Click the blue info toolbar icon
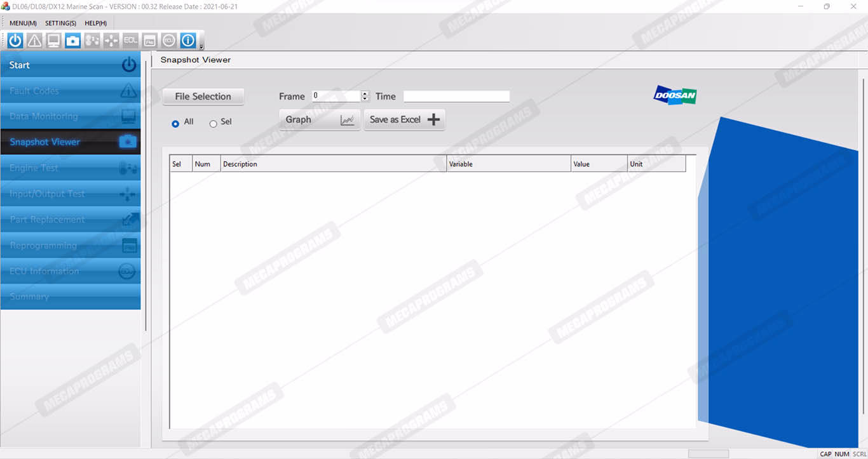This screenshot has width=868, height=459. click(187, 41)
